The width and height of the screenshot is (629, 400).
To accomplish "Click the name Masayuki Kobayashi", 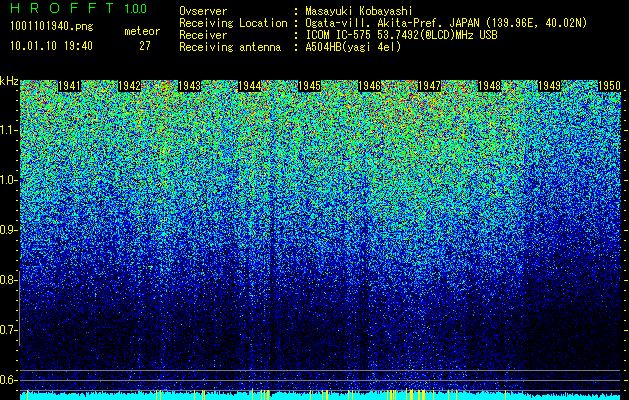I will click(359, 11).
